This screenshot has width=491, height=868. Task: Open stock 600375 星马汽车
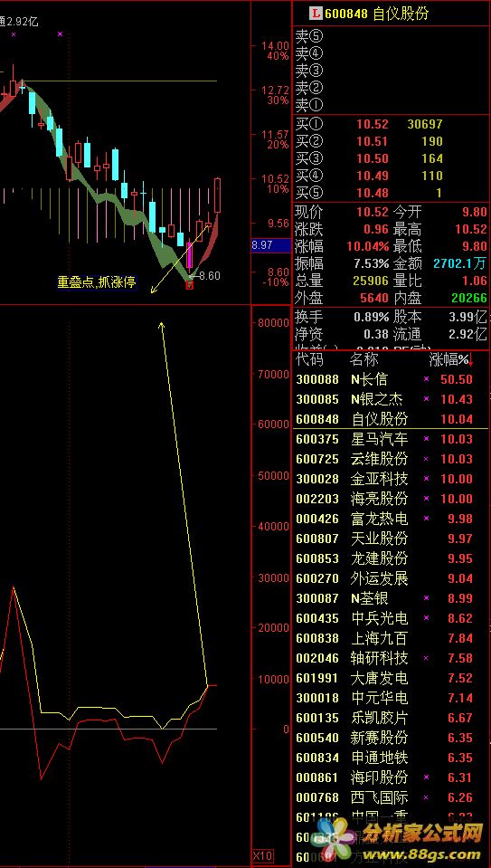(391, 439)
